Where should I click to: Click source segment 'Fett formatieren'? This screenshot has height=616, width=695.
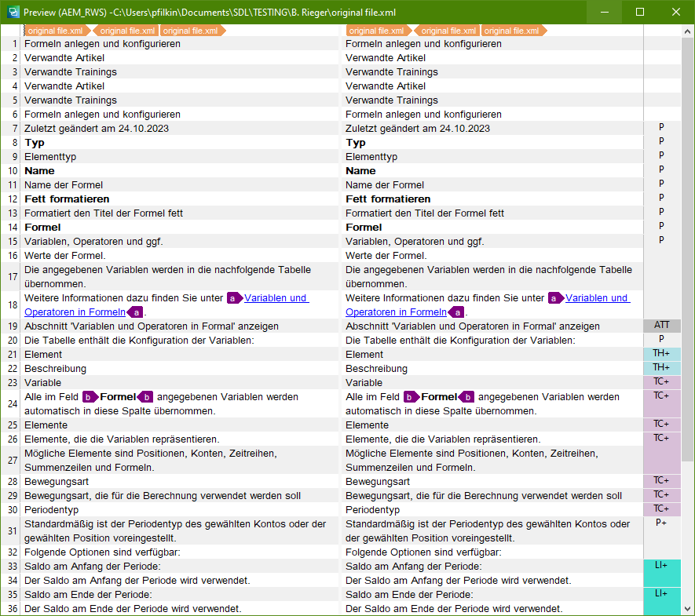(x=67, y=199)
